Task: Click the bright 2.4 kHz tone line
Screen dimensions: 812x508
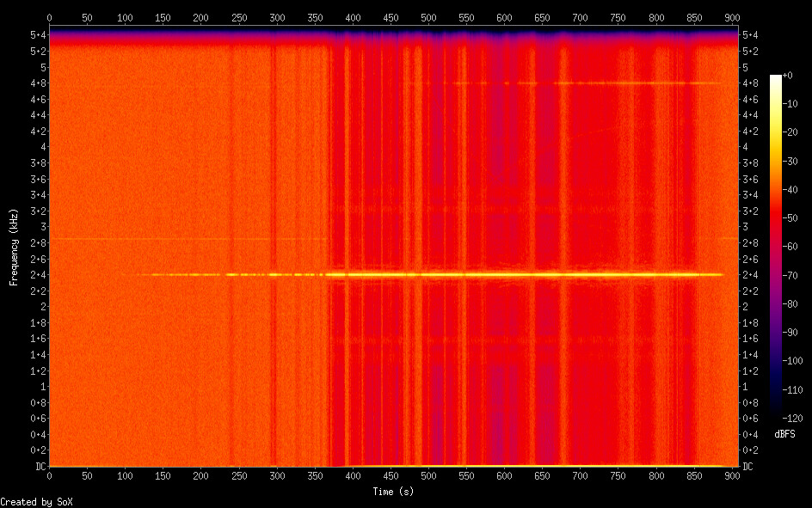Action: 516,274
